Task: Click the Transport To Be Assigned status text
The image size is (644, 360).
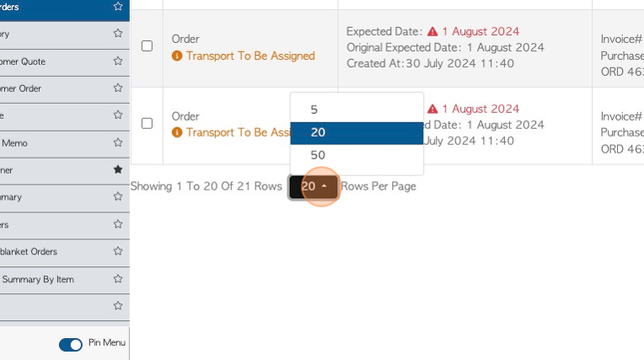Action: tap(250, 56)
